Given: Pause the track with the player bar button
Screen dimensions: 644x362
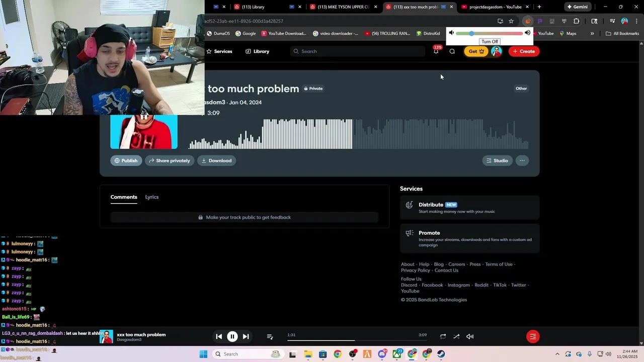Looking at the screenshot, I should pos(232,336).
